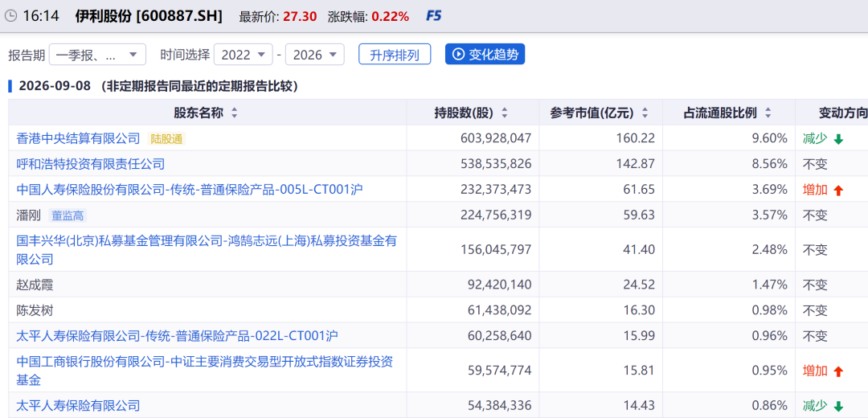
Task: Click holding value 224,756,319
Action: tap(496, 215)
